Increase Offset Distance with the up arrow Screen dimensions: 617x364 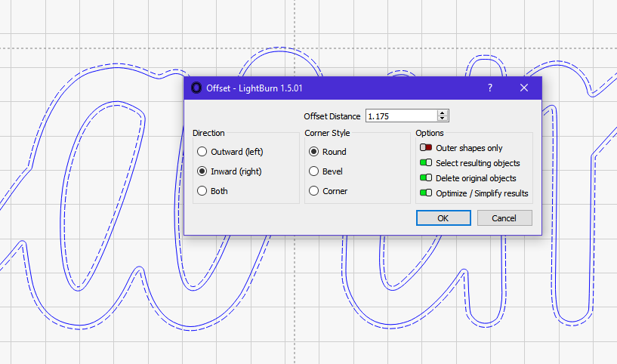443,113
